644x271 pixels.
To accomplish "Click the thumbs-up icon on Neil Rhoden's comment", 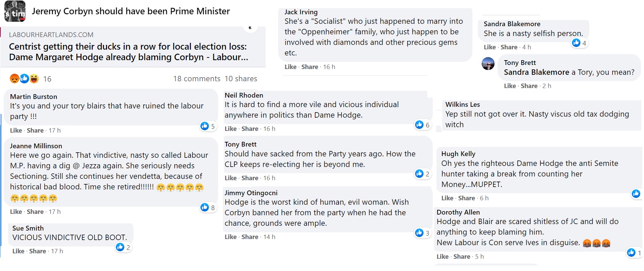I will [419, 125].
